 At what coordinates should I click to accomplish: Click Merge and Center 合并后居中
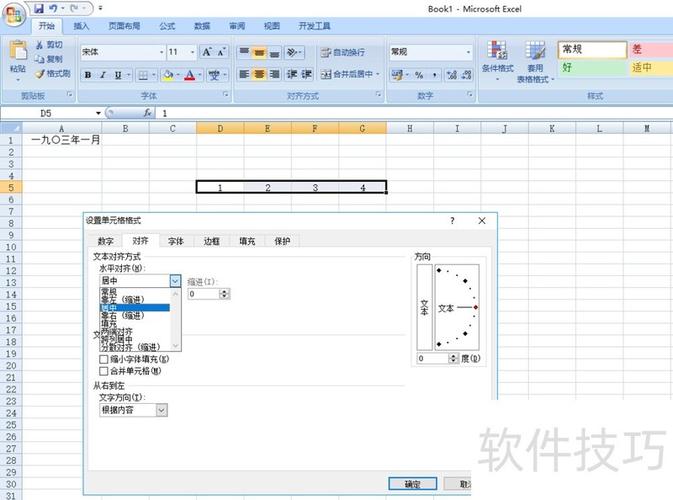click(347, 74)
